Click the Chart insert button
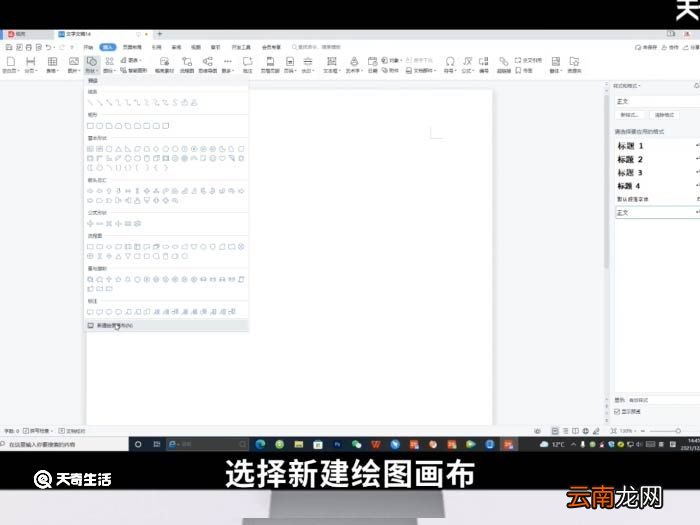700x525 pixels. 131,60
